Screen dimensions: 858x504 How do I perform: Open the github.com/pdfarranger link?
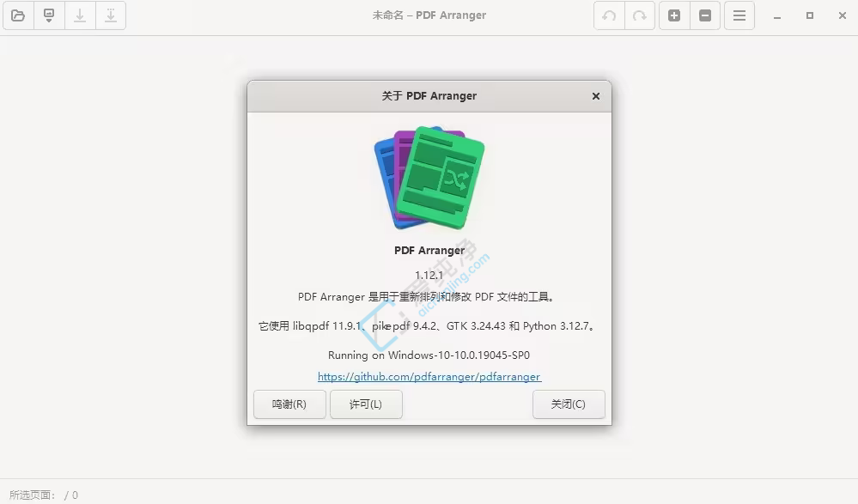click(x=429, y=376)
